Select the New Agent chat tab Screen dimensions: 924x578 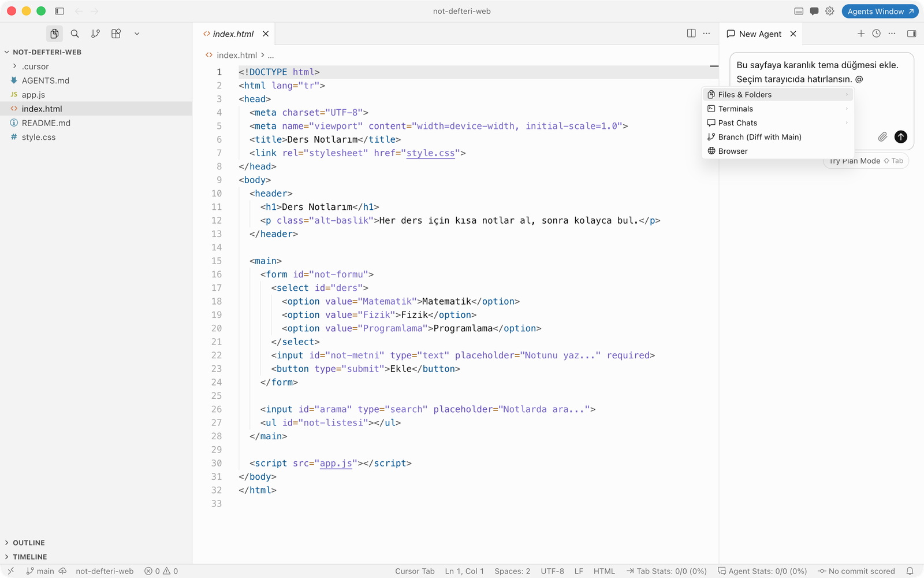point(761,34)
